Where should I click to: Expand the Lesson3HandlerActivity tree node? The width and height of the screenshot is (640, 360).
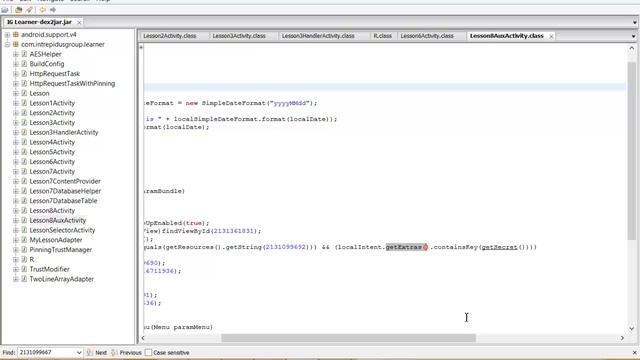tap(16, 133)
